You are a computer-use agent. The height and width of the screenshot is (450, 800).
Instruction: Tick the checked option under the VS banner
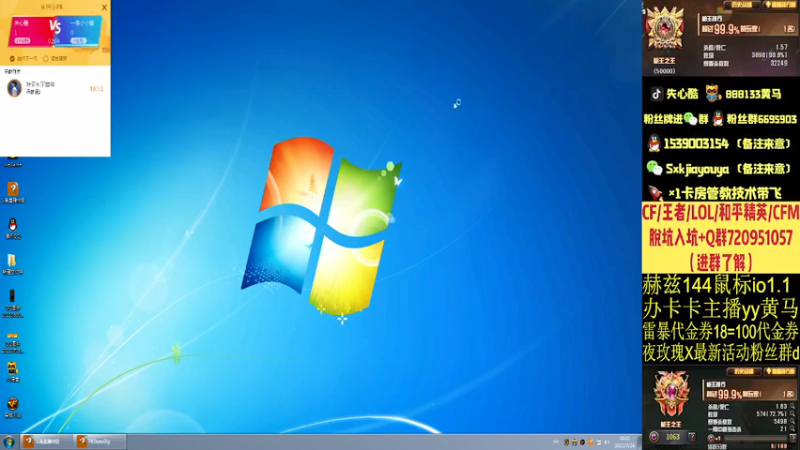point(12,59)
